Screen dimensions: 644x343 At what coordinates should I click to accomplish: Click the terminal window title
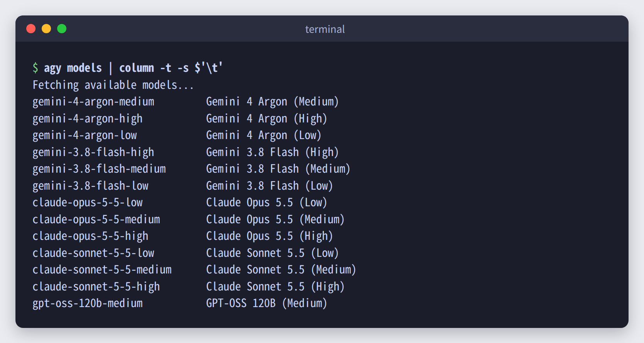pos(325,29)
